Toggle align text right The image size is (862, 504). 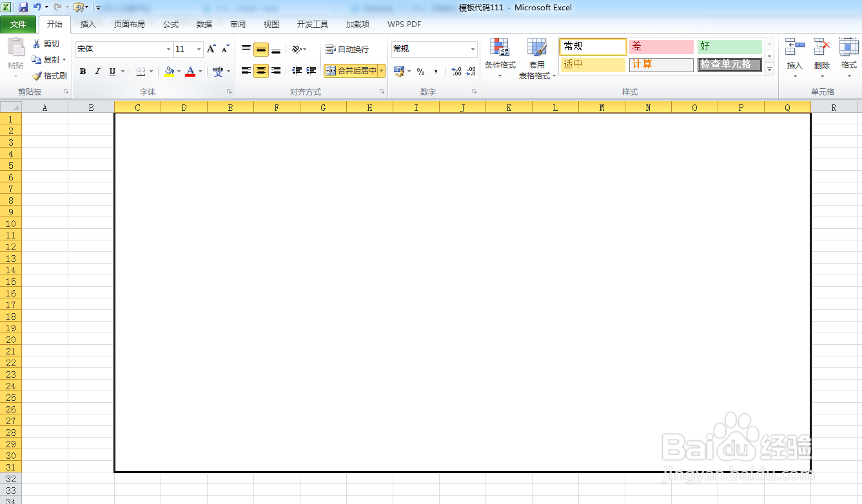coord(276,71)
